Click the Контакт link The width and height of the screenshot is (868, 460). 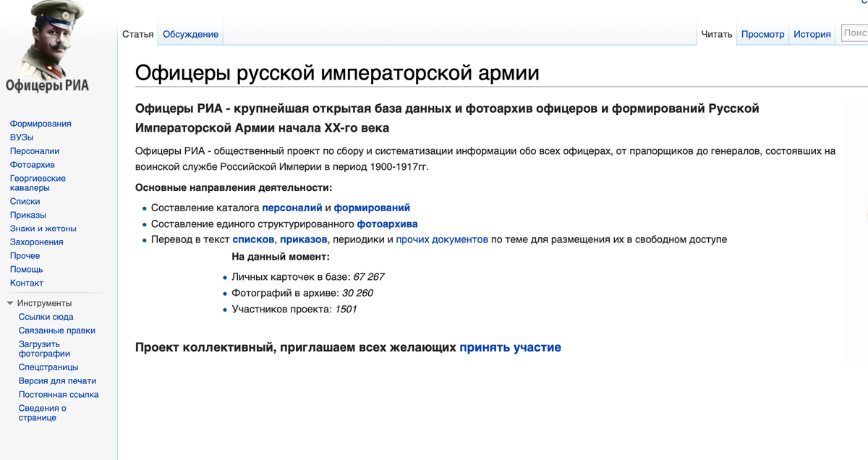click(x=27, y=283)
